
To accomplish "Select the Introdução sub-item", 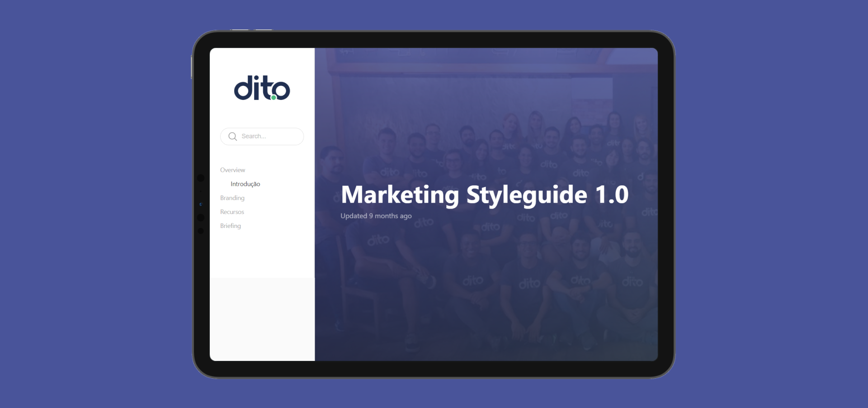I will pyautogui.click(x=245, y=184).
